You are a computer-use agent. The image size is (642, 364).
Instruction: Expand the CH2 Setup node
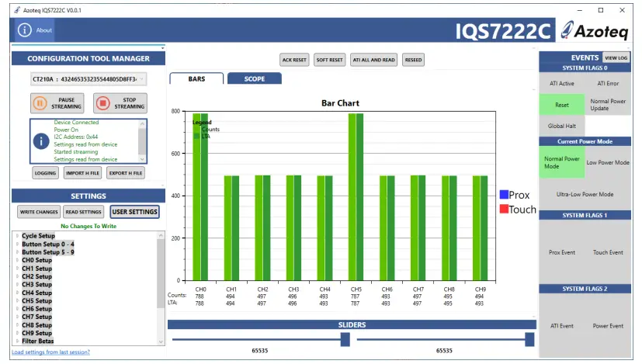pyautogui.click(x=17, y=276)
